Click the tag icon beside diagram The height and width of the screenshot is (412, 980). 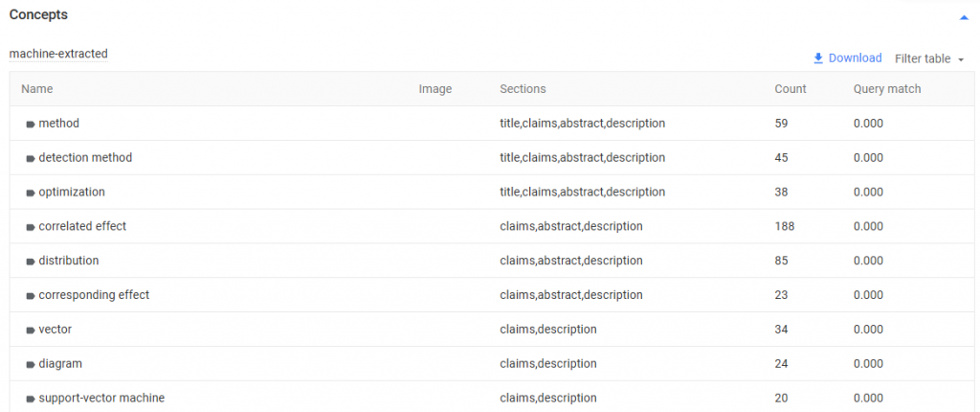[x=31, y=364]
